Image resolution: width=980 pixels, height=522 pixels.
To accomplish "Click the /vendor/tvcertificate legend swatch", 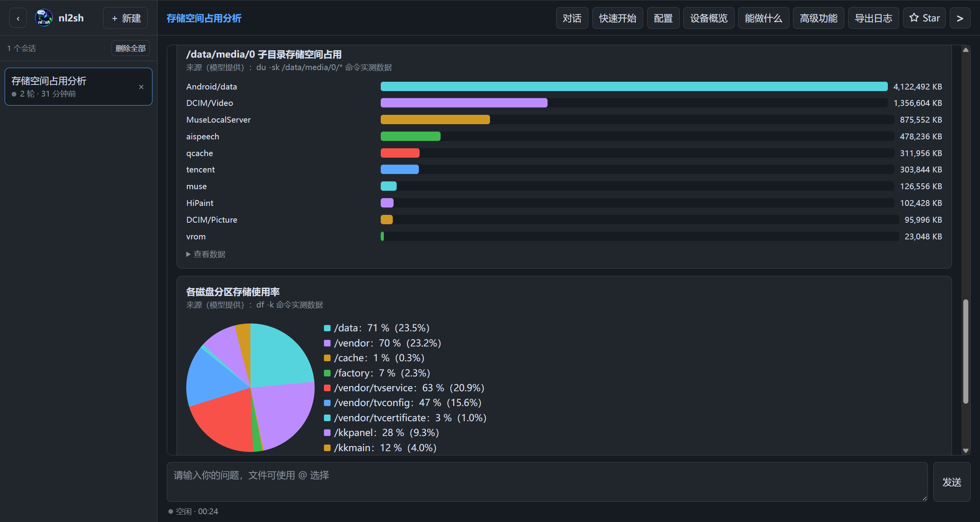I will 327,418.
